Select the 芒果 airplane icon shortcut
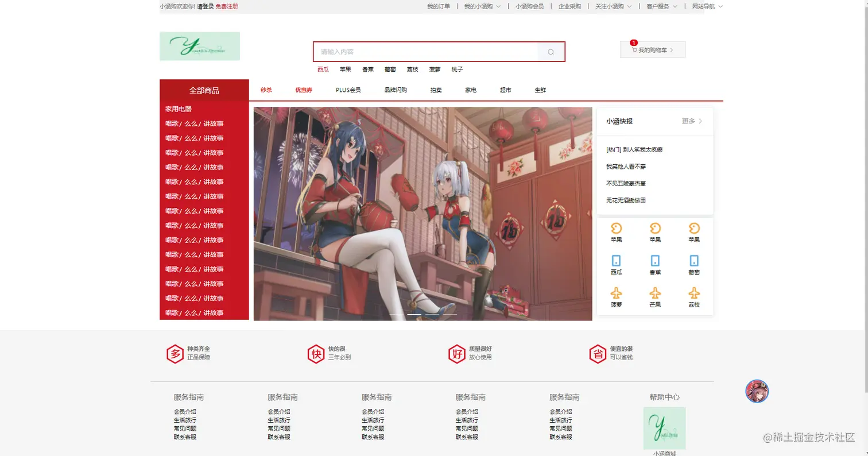 [x=655, y=293]
